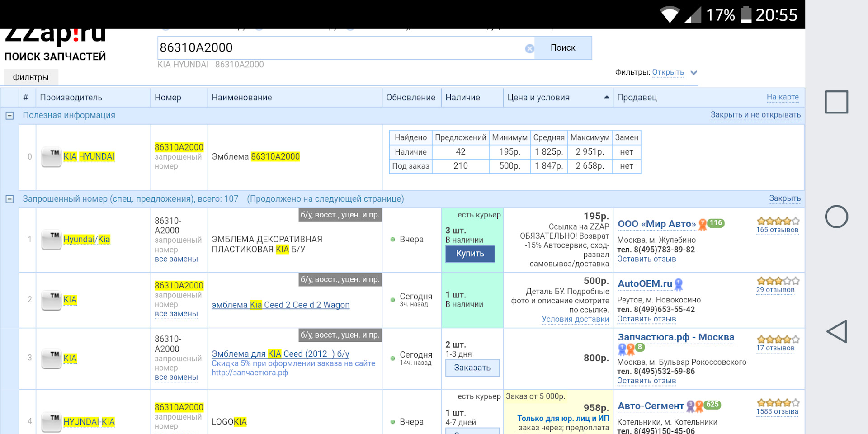Click the award ribbon badge next to ООО «Мир Авто»
The height and width of the screenshot is (434, 868).
point(703,224)
